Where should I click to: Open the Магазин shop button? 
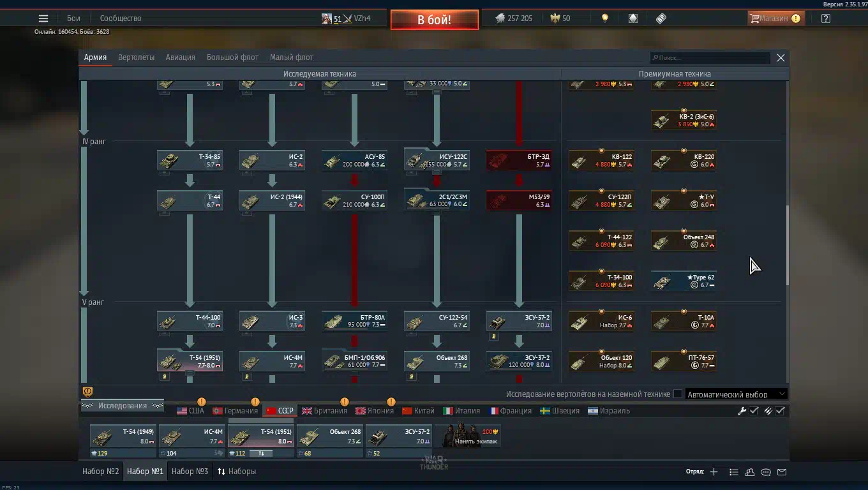click(x=775, y=19)
